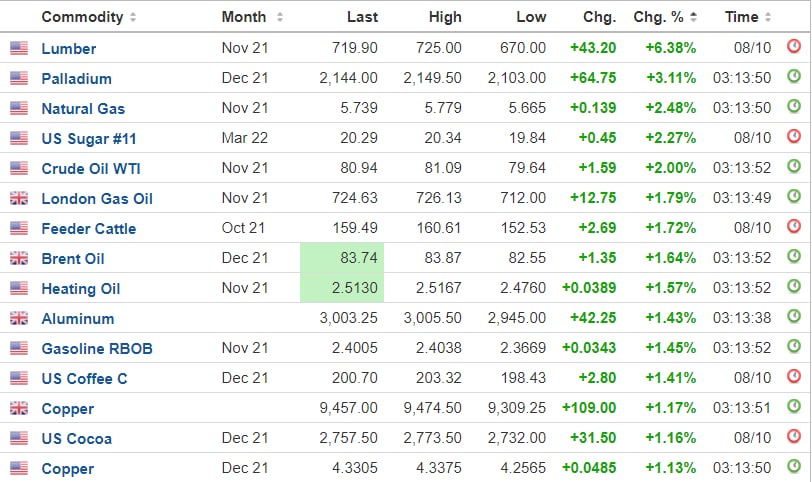Click the clock icon in London Gas Oil row

[x=793, y=196]
